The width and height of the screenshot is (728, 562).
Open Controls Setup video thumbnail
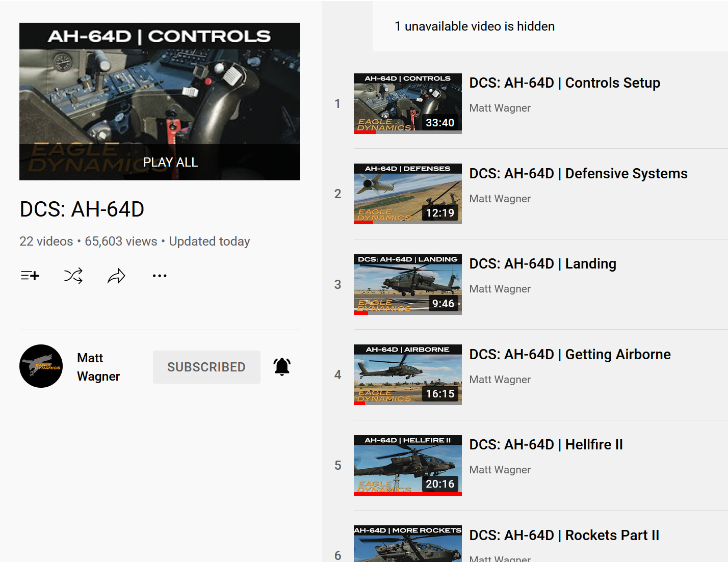[x=408, y=103]
